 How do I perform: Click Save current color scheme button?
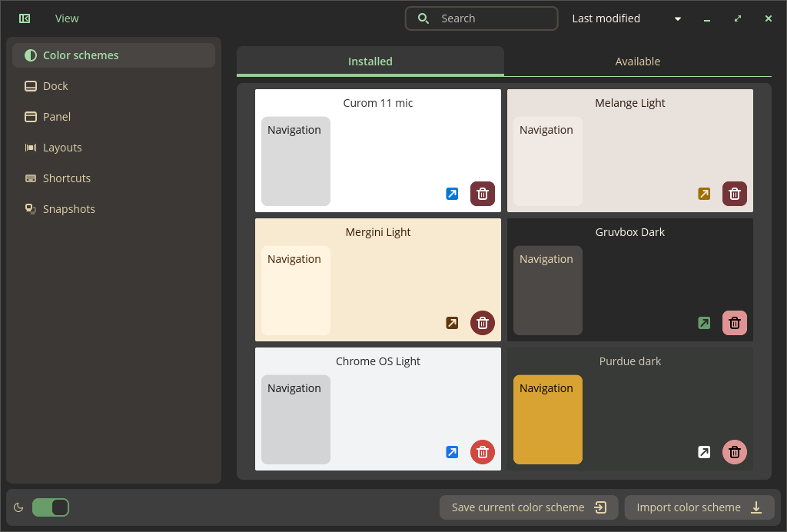coord(529,507)
